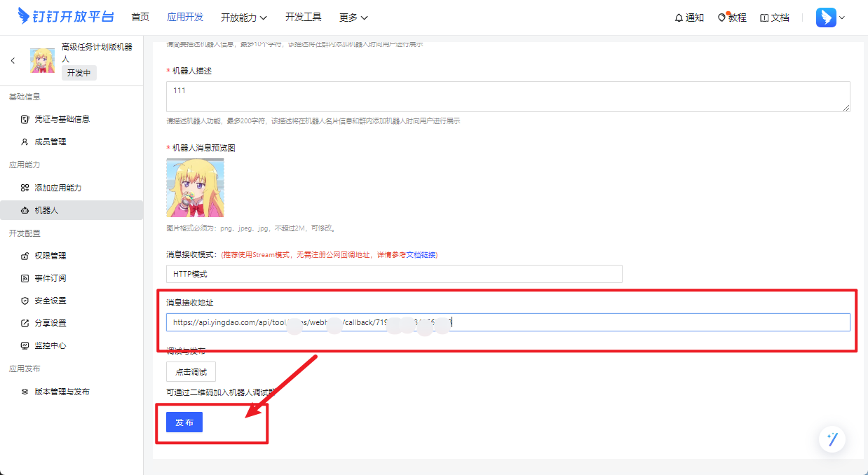Click the 点击调试 button
The width and height of the screenshot is (868, 475).
191,372
